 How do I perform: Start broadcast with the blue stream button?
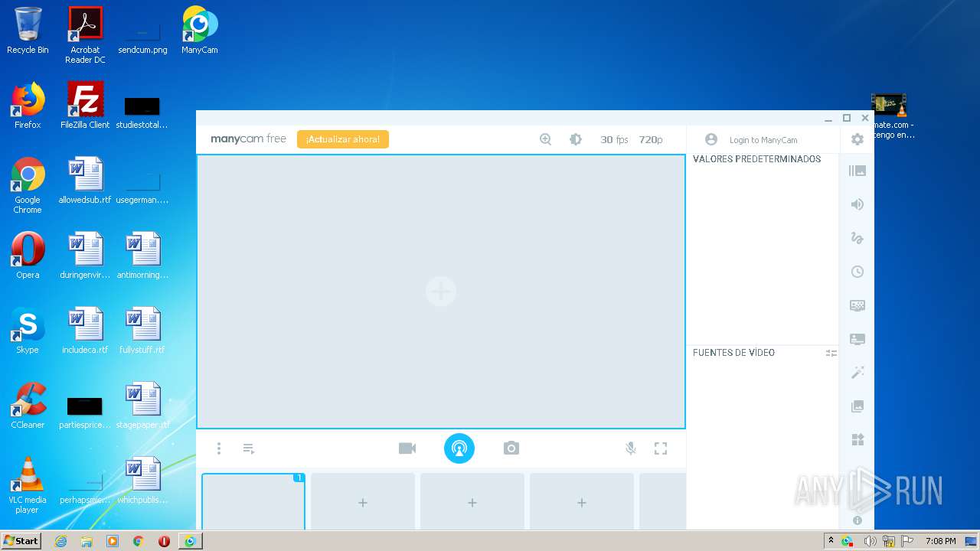coord(459,448)
